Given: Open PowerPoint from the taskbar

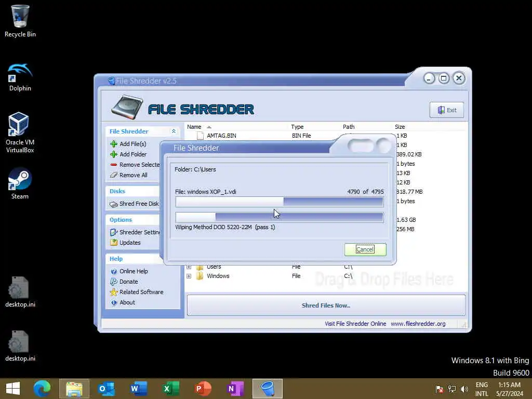Looking at the screenshot, I should coord(203,389).
